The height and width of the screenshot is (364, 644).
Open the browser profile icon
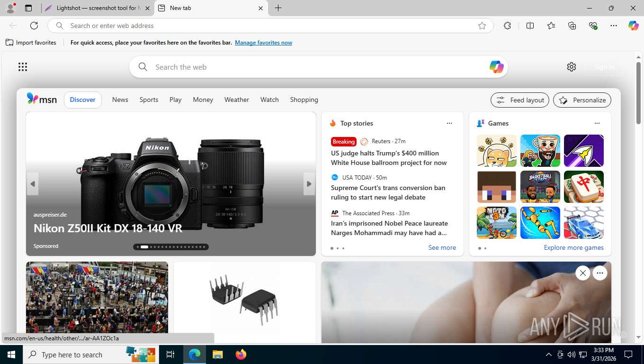point(10,8)
